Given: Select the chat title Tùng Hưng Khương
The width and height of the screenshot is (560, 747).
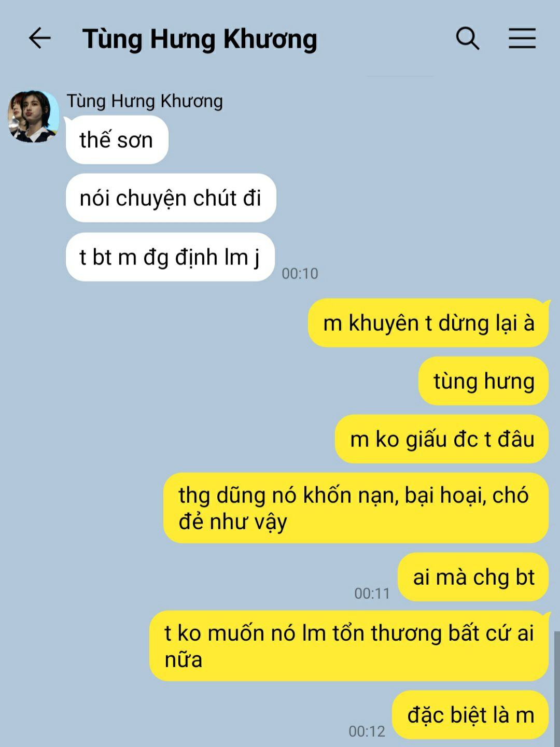Looking at the screenshot, I should pos(200,39).
